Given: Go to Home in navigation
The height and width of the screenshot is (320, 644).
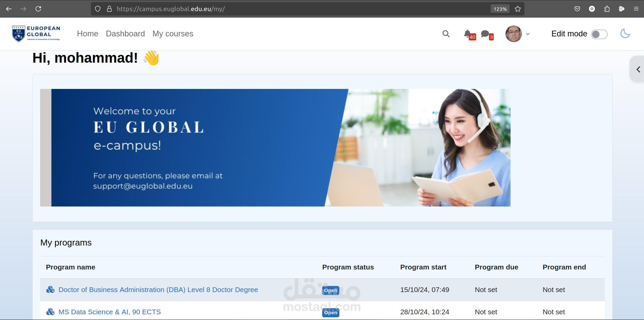Looking at the screenshot, I should point(88,34).
